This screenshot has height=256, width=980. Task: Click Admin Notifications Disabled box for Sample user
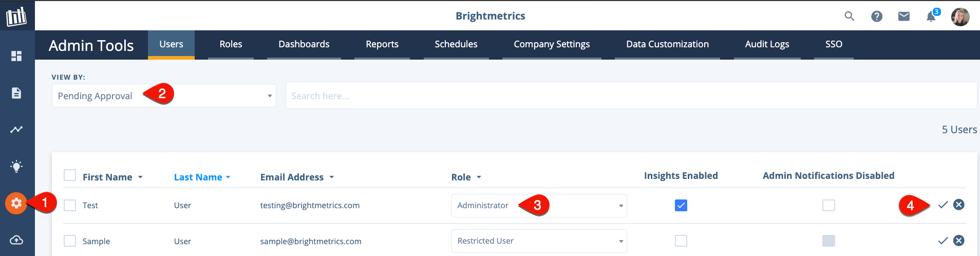[x=828, y=241]
